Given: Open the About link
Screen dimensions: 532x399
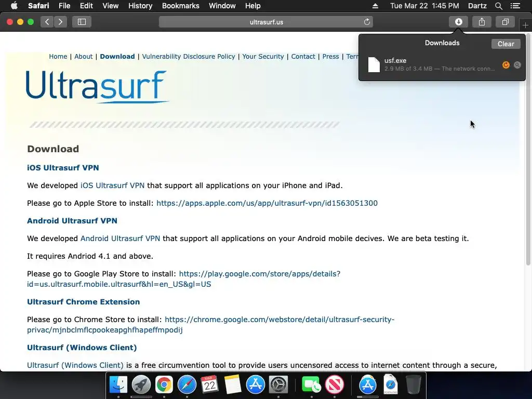Looking at the screenshot, I should click(84, 56).
